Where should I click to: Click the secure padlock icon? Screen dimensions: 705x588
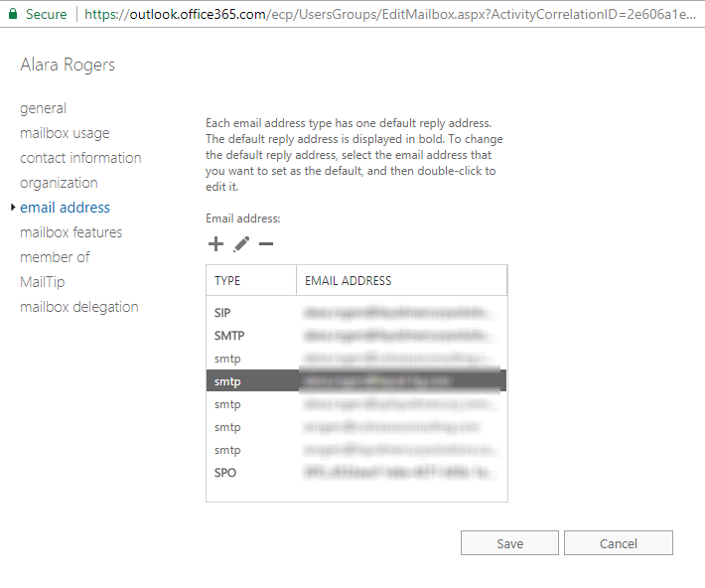point(13,14)
